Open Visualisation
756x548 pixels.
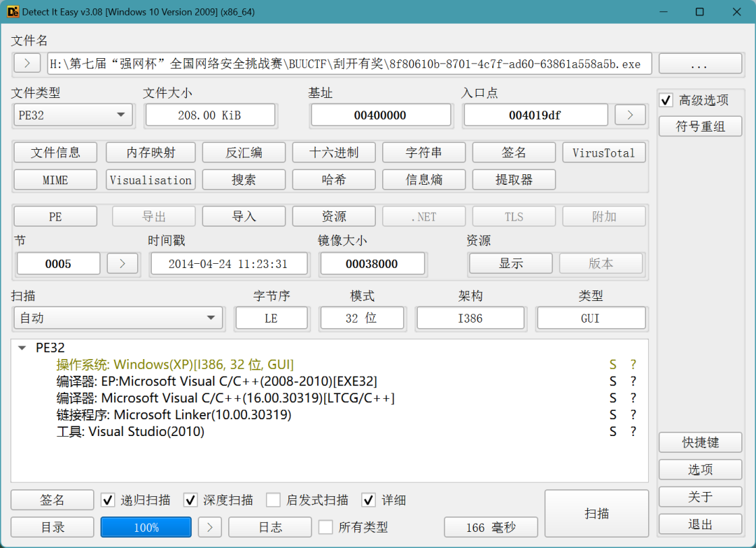click(x=151, y=180)
